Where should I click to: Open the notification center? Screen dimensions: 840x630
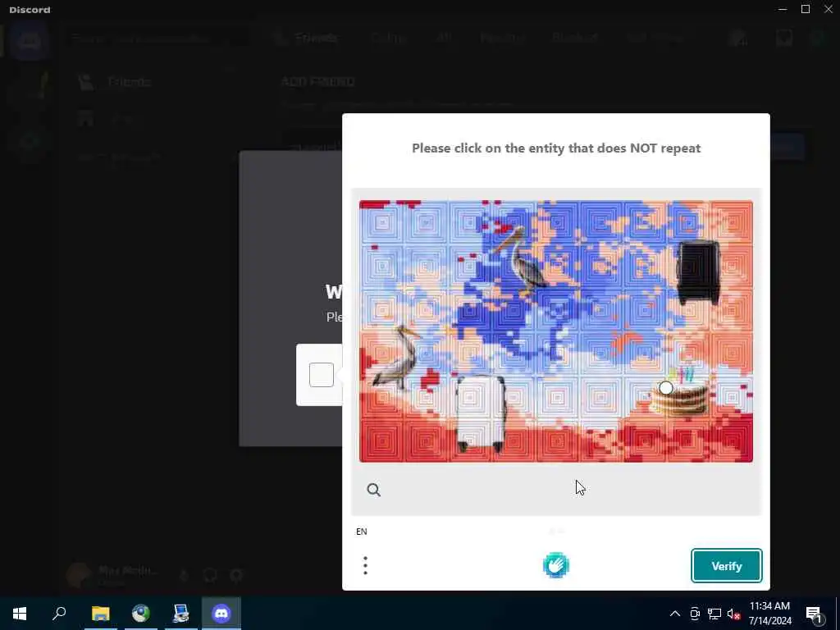pos(814,614)
